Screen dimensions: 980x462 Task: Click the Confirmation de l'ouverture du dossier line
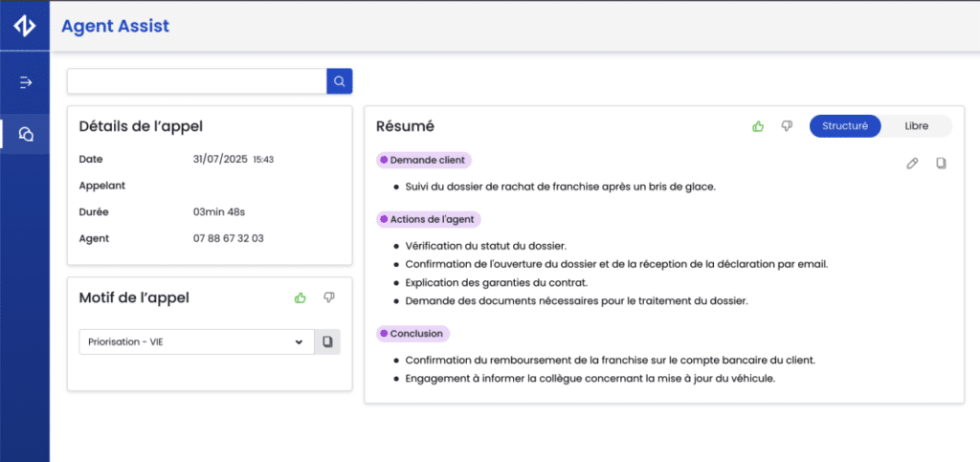coord(616,264)
